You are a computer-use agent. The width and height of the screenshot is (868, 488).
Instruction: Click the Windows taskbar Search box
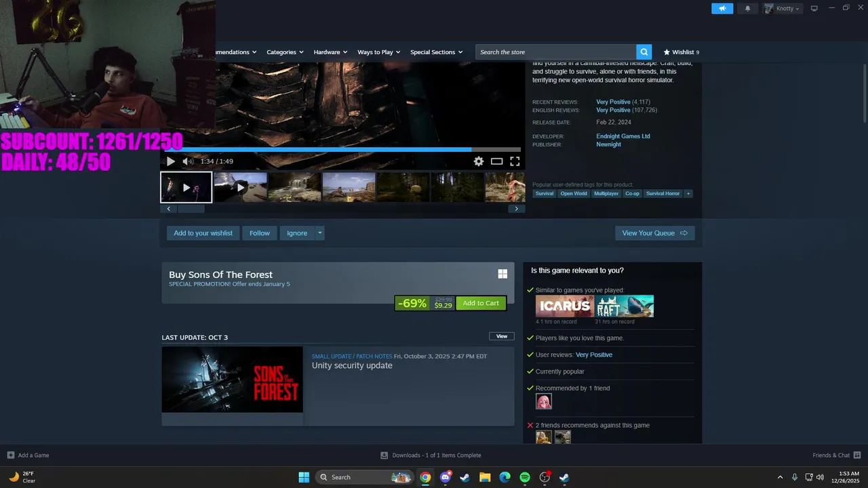point(365,477)
